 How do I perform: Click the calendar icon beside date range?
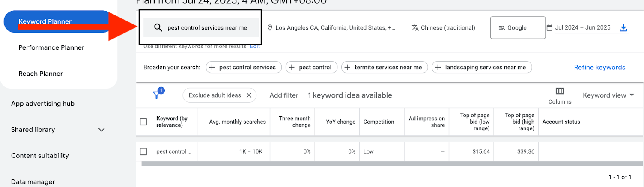point(549,27)
